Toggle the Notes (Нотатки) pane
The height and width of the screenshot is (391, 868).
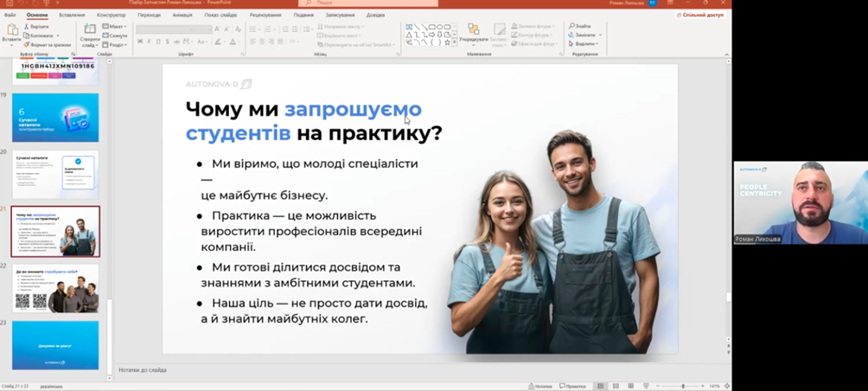coord(541,386)
